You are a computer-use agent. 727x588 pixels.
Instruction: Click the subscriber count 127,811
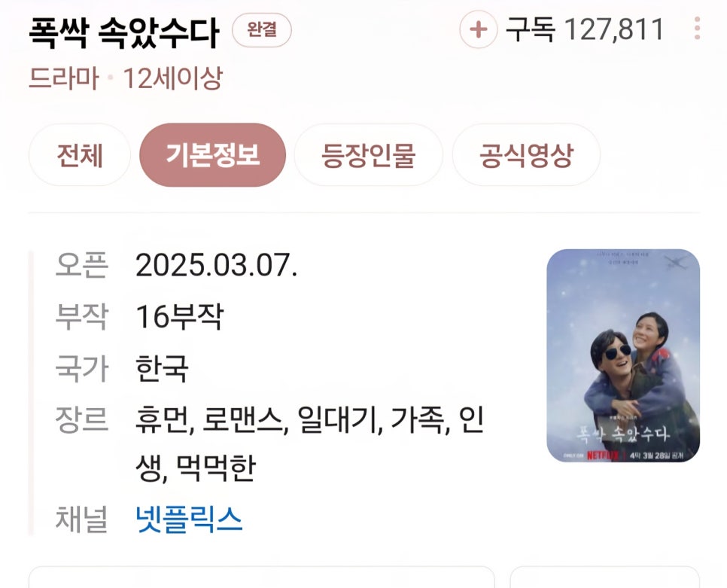pyautogui.click(x=614, y=29)
